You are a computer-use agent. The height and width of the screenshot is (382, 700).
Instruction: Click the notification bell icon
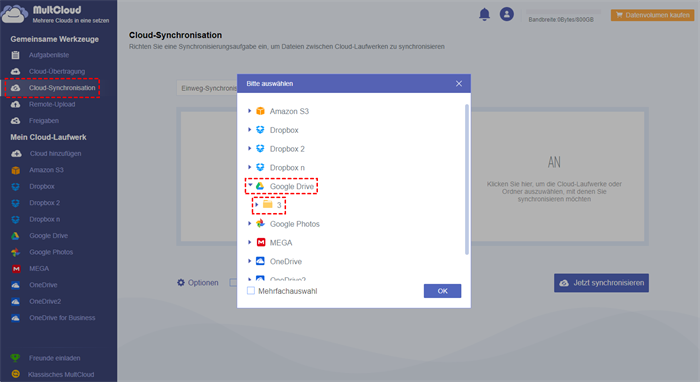point(484,14)
